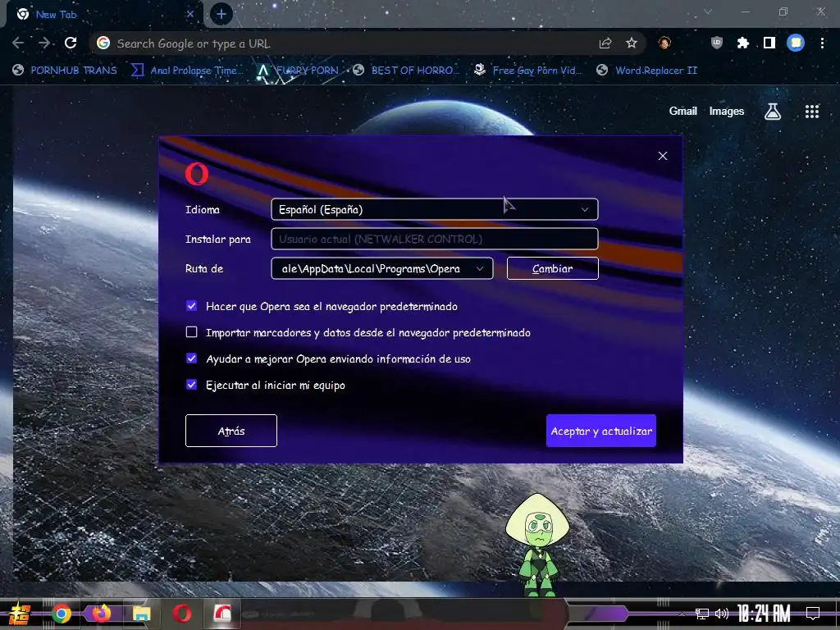Viewport: 840px width, 630px height.
Task: Open the notifications icon in the taskbar
Action: click(813, 614)
